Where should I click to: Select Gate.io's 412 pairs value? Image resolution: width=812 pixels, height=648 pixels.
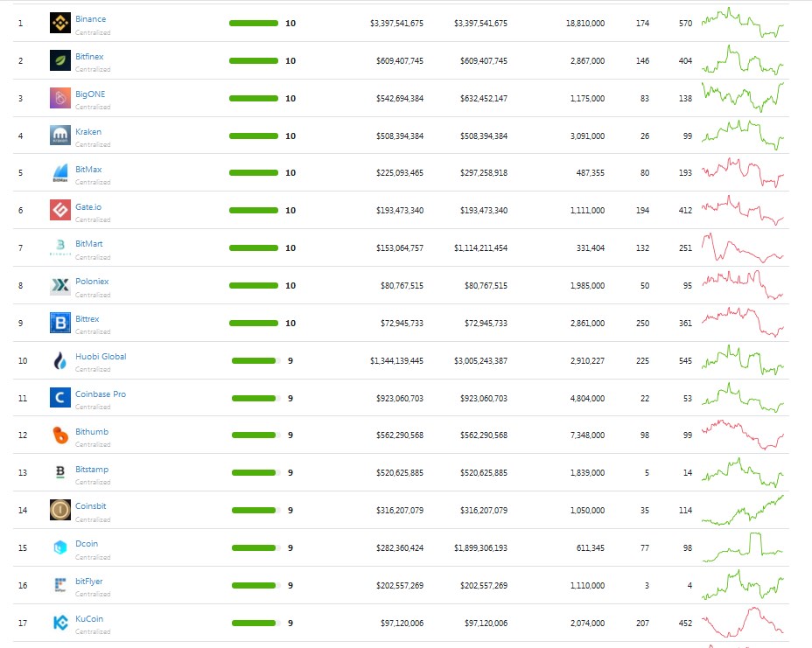[686, 210]
